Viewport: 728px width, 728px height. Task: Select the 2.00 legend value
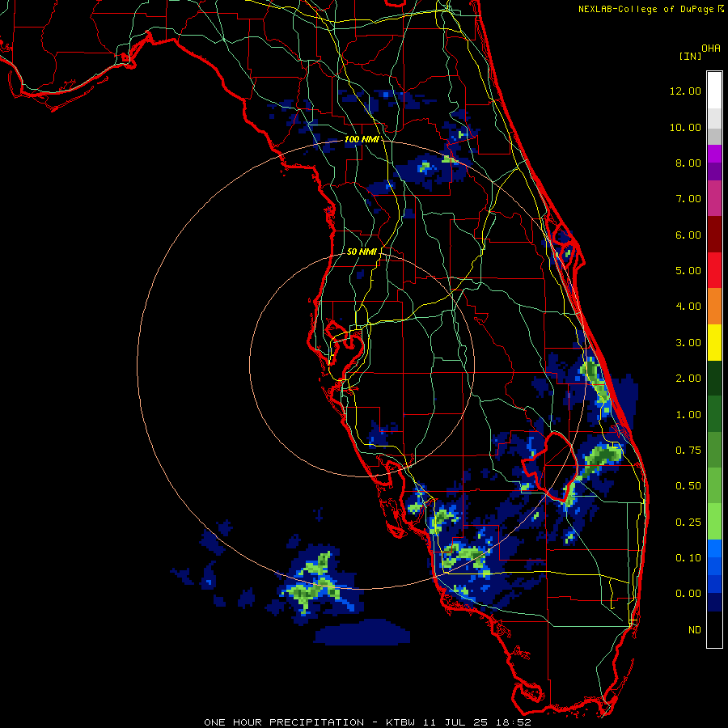click(x=688, y=379)
